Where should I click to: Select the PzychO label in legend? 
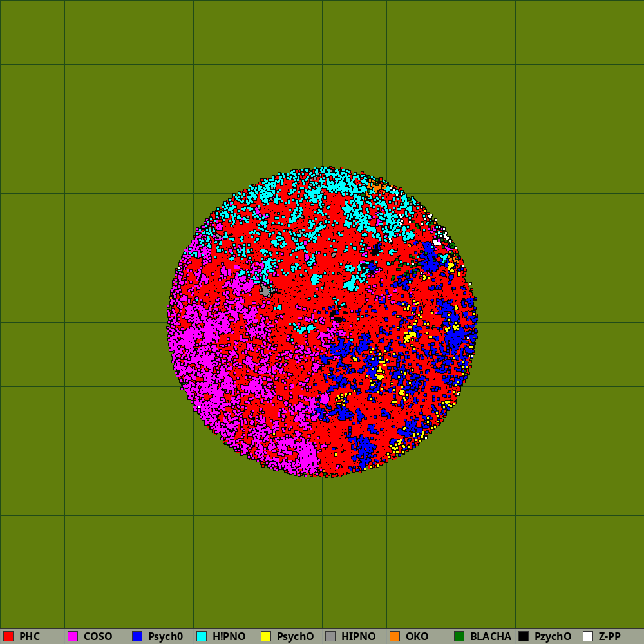pos(553,636)
